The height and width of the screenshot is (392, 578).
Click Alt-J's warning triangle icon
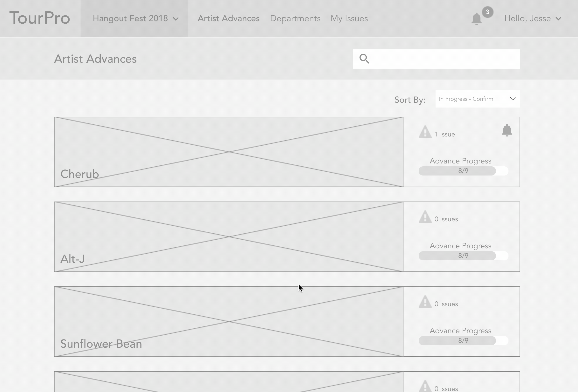[x=425, y=217]
